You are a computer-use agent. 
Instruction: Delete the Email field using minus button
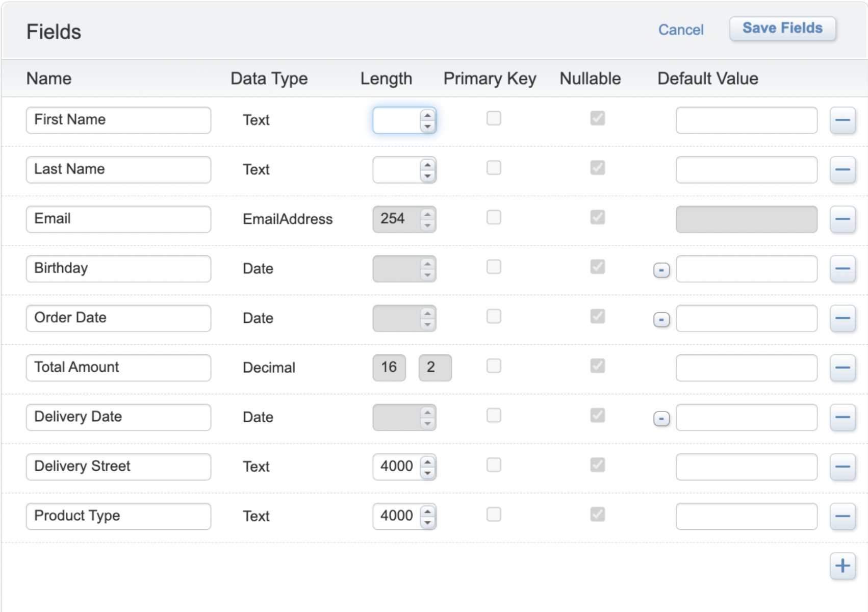pos(842,219)
